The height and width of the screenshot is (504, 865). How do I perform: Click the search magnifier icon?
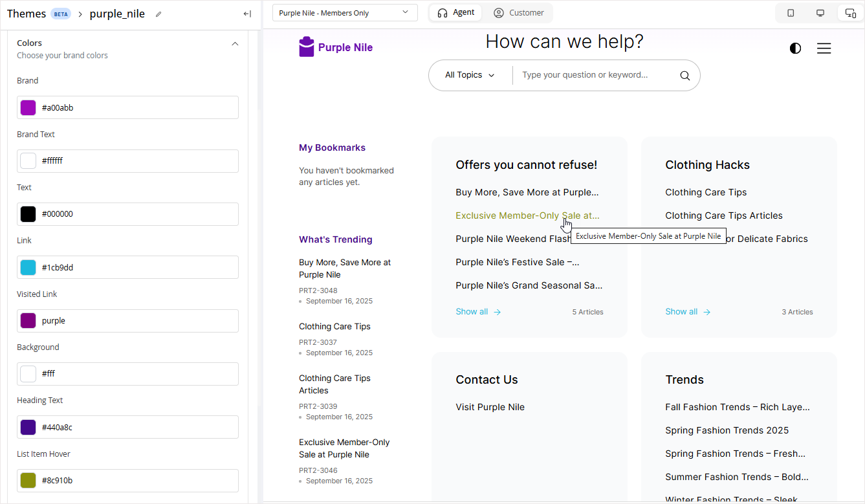685,76
